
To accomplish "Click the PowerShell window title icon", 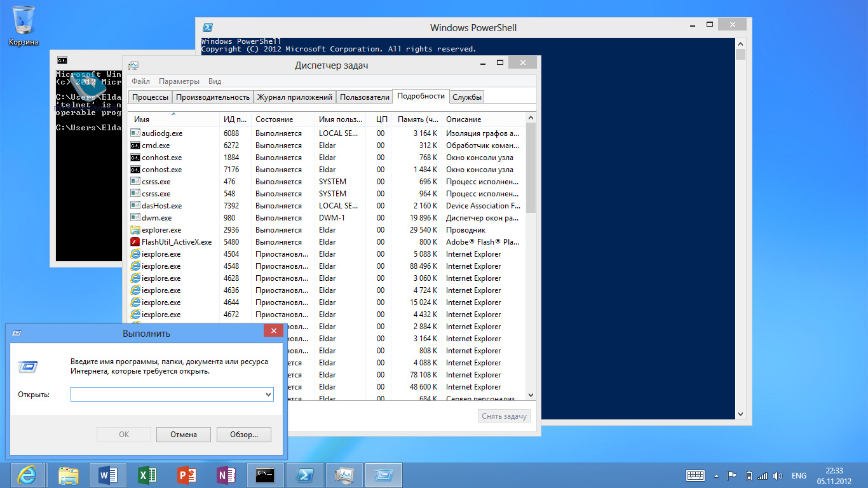I will tap(208, 27).
